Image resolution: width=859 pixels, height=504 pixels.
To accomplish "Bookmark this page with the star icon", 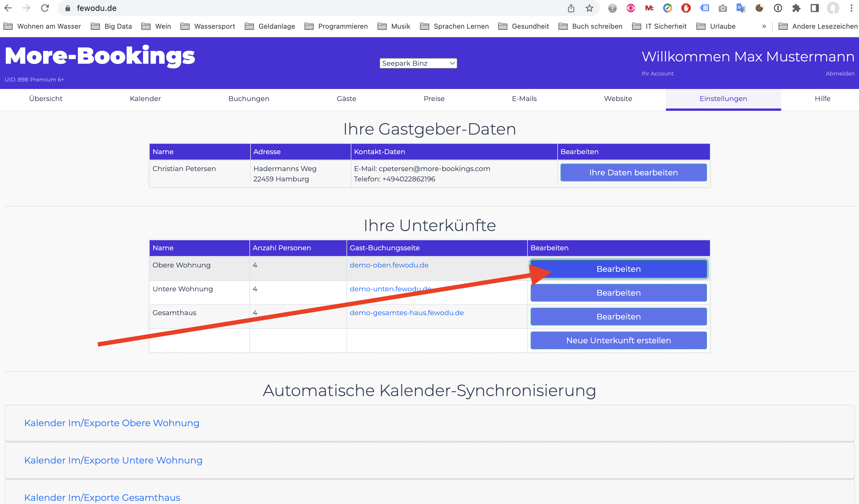I will 589,8.
